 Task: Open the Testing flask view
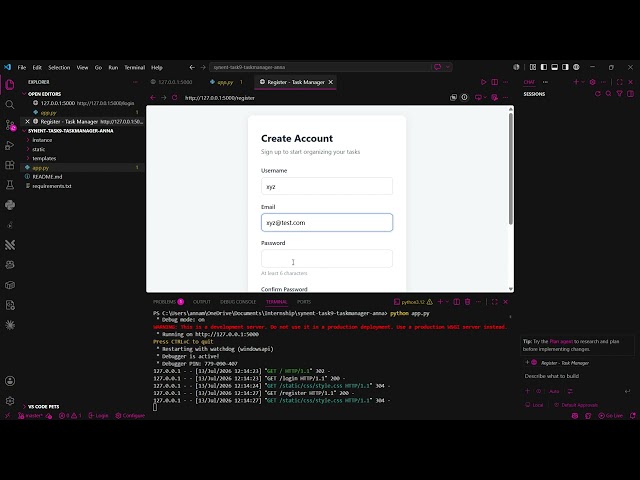click(10, 185)
